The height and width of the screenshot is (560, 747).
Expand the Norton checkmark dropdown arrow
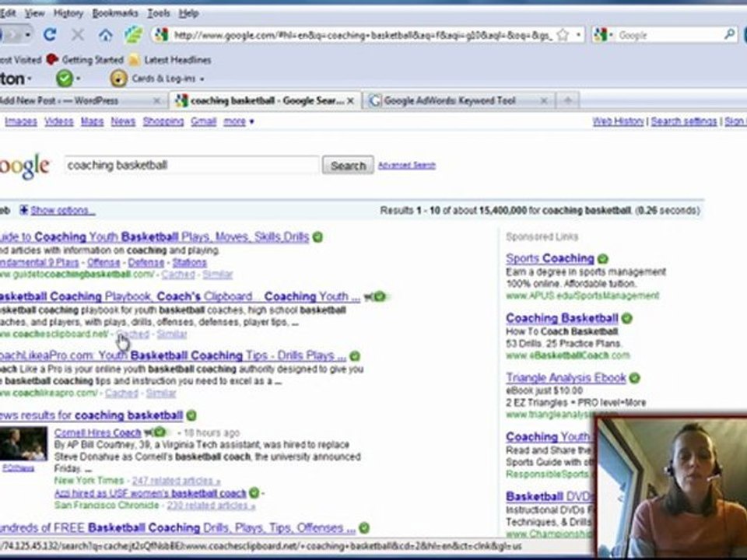click(x=78, y=79)
